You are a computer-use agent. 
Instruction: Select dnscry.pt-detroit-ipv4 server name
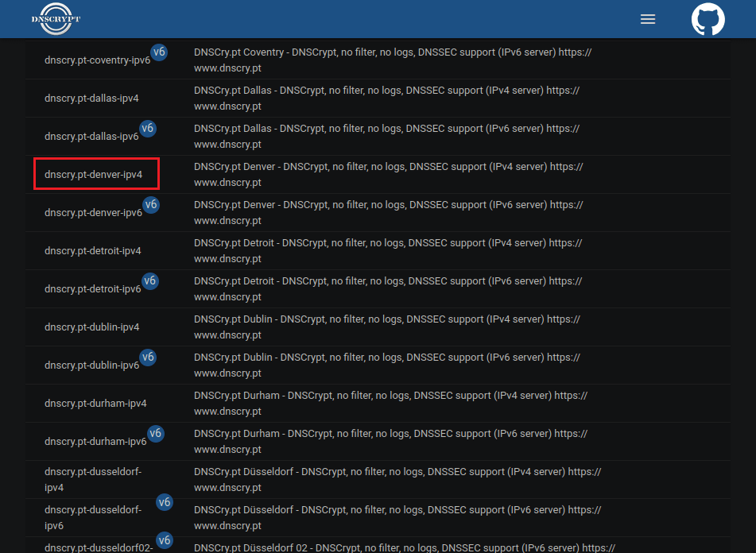(92, 250)
